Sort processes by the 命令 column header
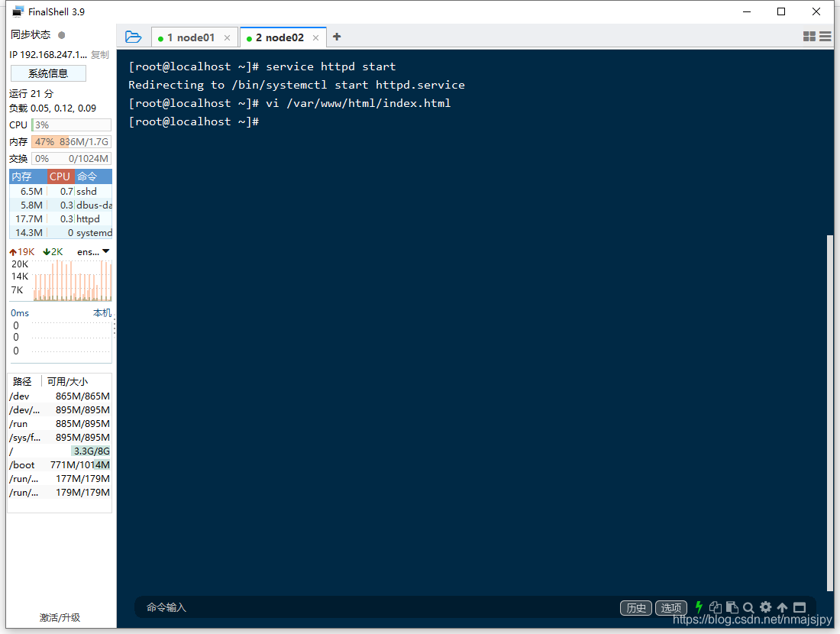 point(93,176)
